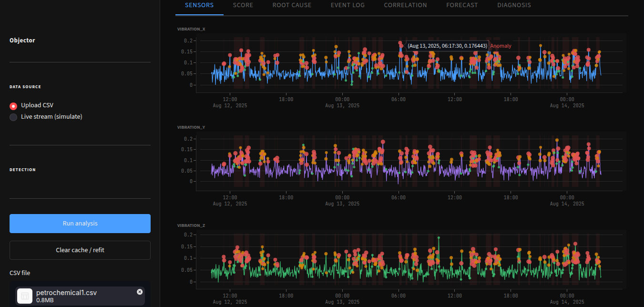Open the Score tab
Screen dimensions: 644x307
click(x=243, y=5)
